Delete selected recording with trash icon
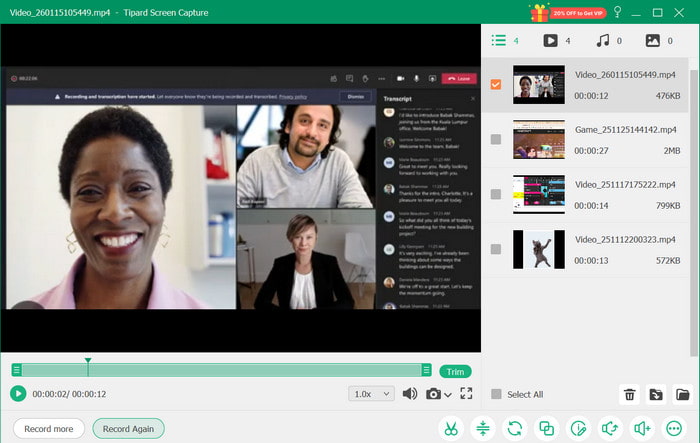 tap(630, 394)
